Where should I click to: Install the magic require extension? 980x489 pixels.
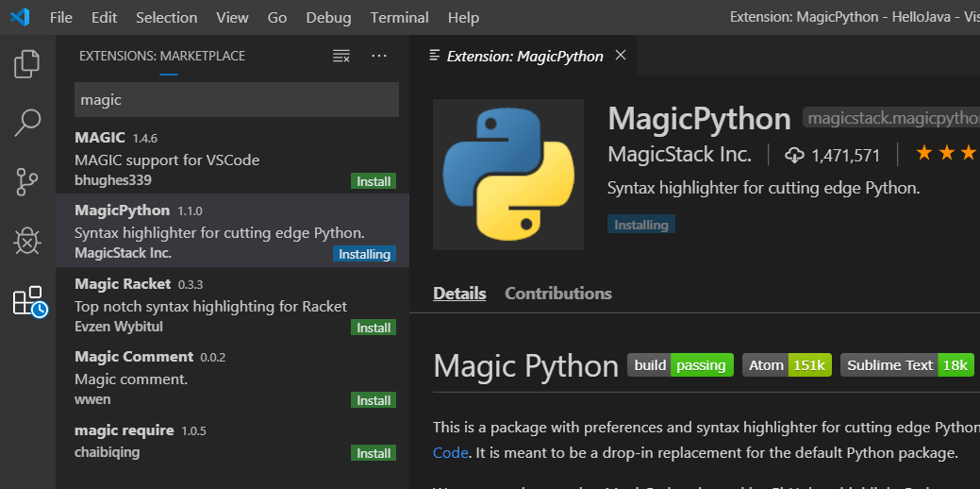[x=374, y=453]
